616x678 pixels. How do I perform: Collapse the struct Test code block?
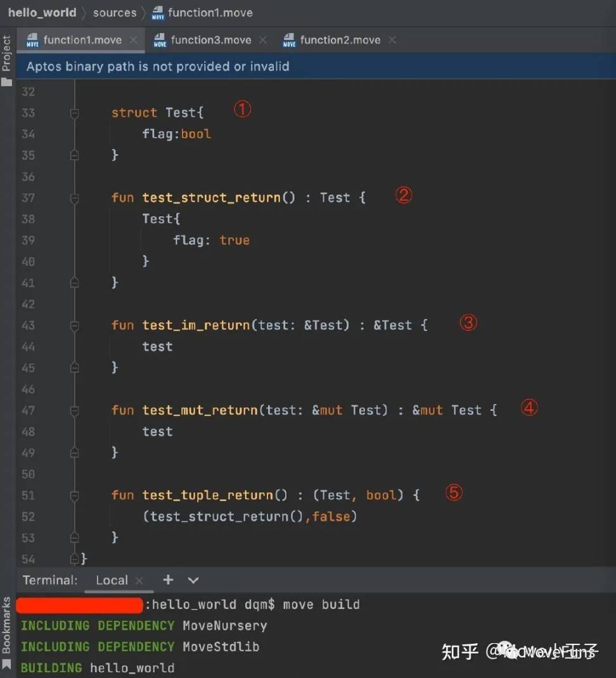tap(74, 113)
